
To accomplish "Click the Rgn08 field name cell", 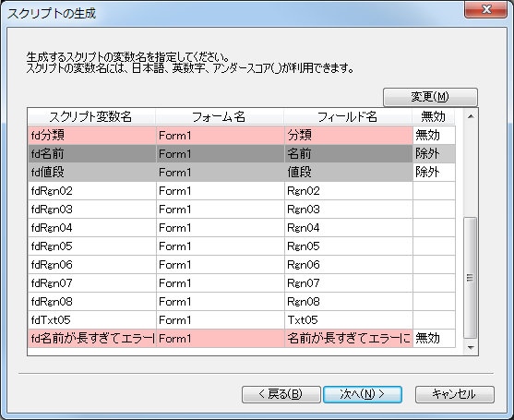I will click(349, 302).
